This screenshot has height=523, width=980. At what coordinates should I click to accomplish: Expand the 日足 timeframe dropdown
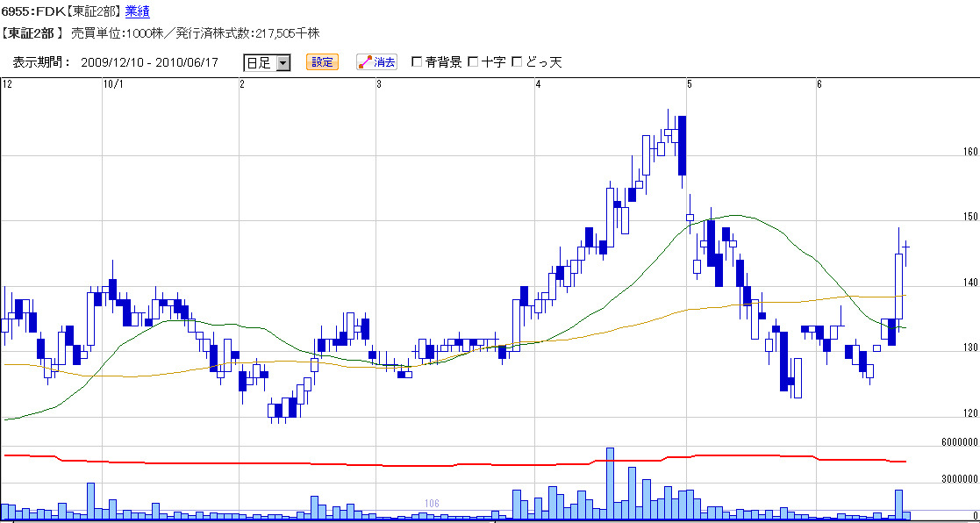pos(283,62)
